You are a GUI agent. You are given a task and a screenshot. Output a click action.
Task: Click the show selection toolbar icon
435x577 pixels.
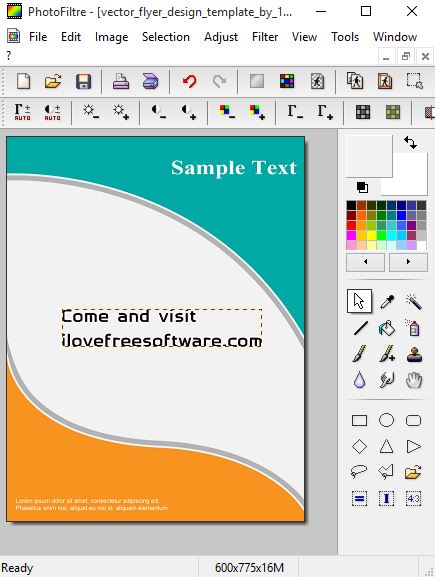click(x=415, y=81)
